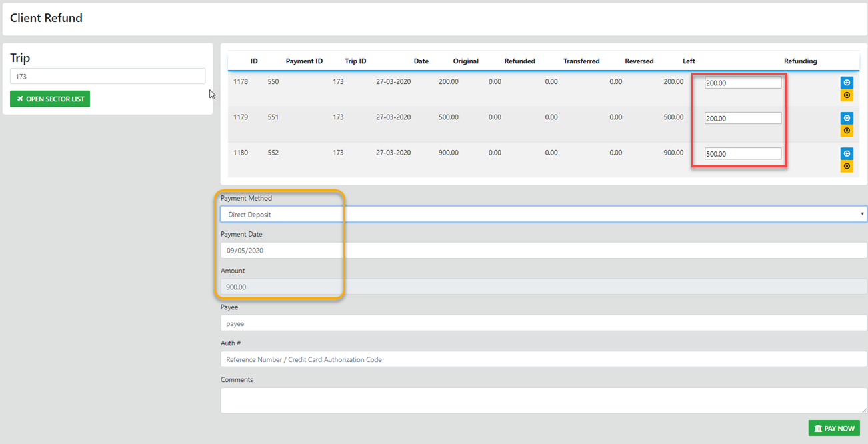Edit the refunding amount for ID 1178
868x444 pixels.
[x=743, y=83]
